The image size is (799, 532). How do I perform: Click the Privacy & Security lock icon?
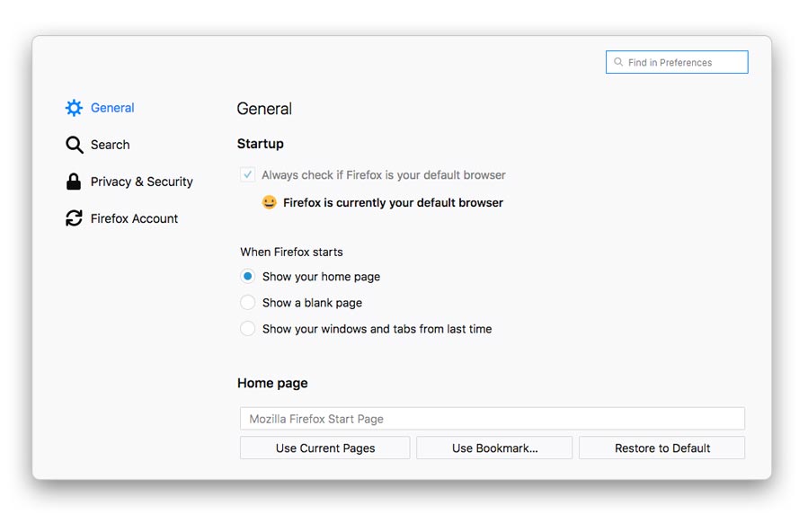(x=74, y=182)
